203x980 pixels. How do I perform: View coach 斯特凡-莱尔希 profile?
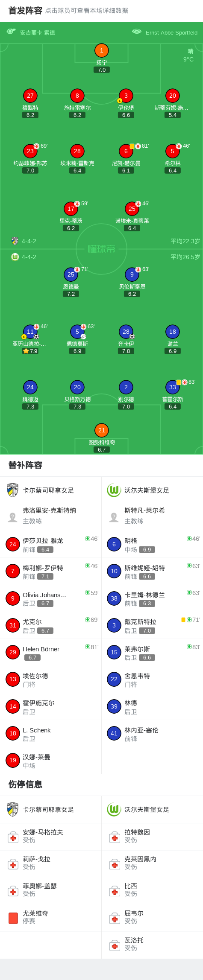coord(152,516)
